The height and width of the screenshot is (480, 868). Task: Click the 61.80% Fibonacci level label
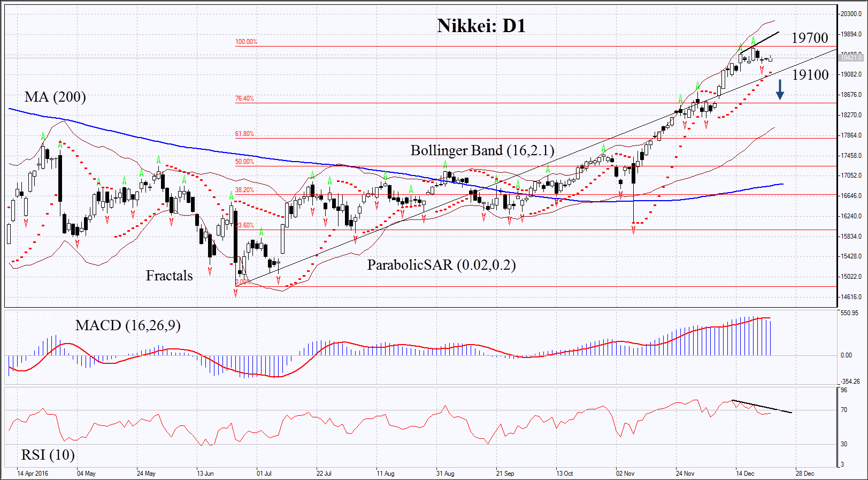tap(244, 134)
